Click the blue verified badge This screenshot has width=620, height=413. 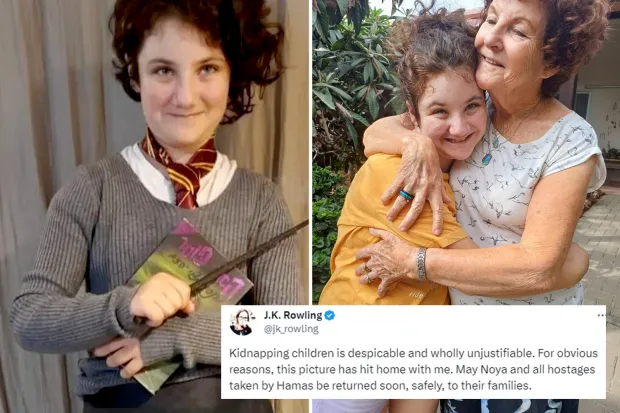[330, 315]
